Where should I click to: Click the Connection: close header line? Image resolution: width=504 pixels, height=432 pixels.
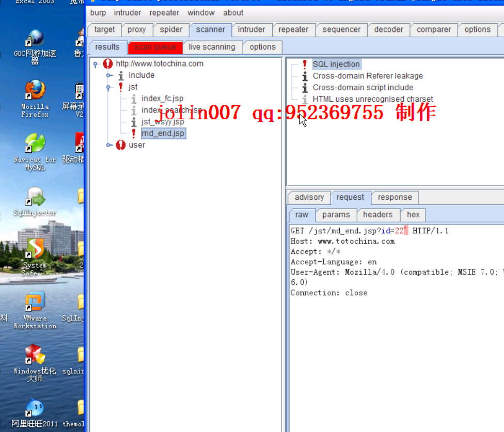[x=329, y=293]
